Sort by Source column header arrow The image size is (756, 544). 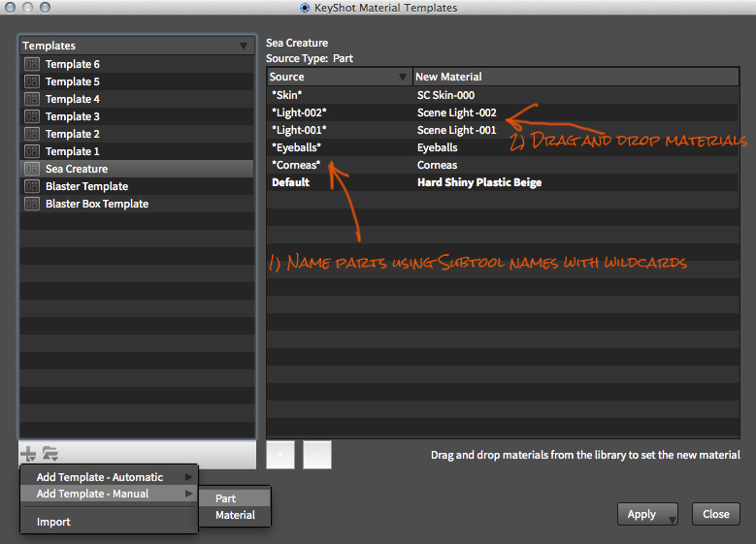403,78
